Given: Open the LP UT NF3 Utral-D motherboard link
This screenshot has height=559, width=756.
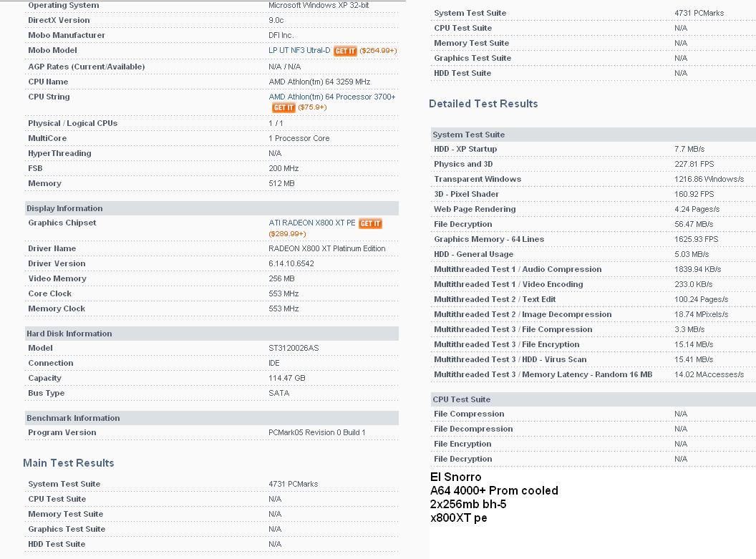Looking at the screenshot, I should click(299, 50).
